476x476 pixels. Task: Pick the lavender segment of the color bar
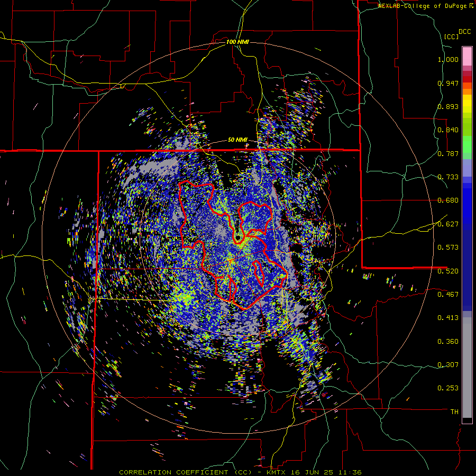point(467,168)
